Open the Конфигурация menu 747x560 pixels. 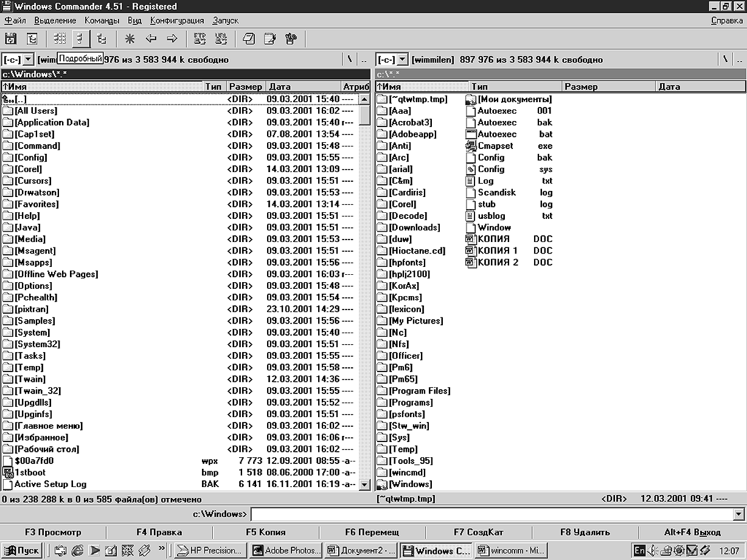(x=176, y=21)
